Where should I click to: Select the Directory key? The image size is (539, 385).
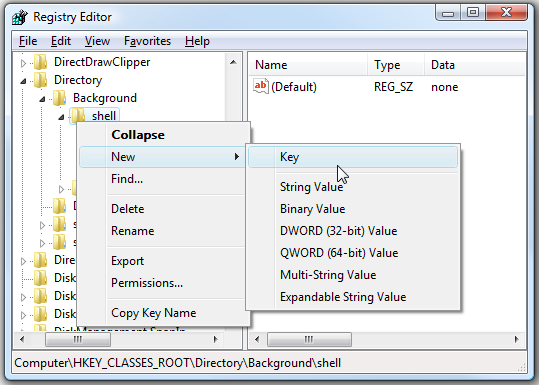tap(78, 80)
